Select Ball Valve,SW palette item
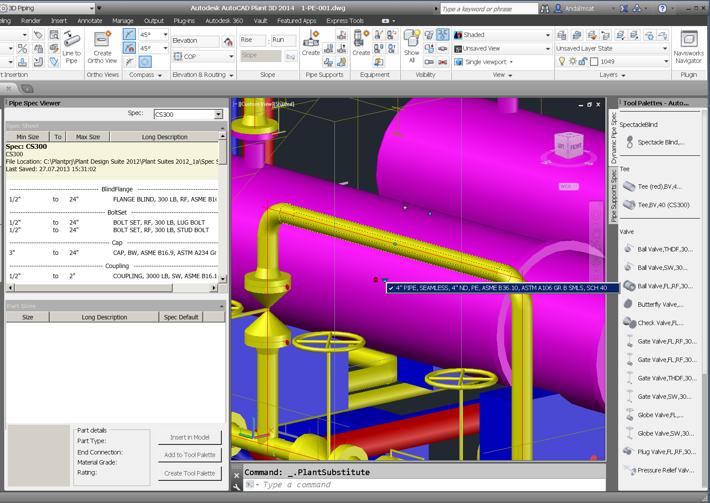The image size is (710, 503). 656,268
